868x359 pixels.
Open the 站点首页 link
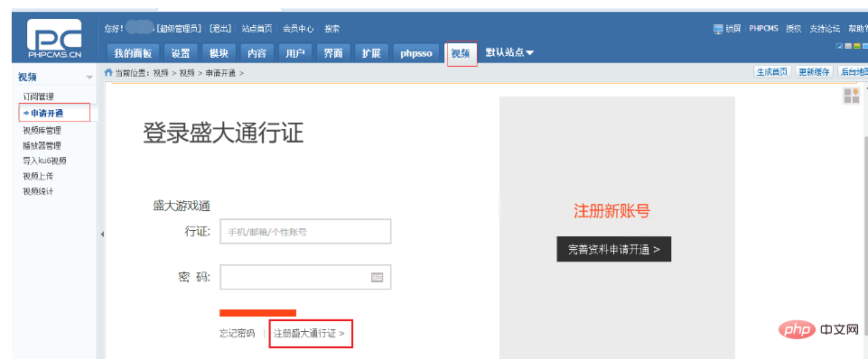point(257,29)
